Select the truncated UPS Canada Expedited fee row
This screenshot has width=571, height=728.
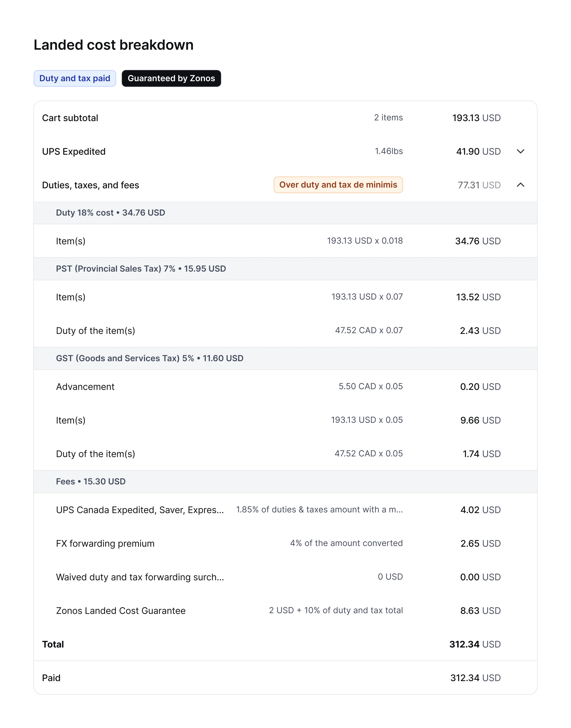(285, 510)
